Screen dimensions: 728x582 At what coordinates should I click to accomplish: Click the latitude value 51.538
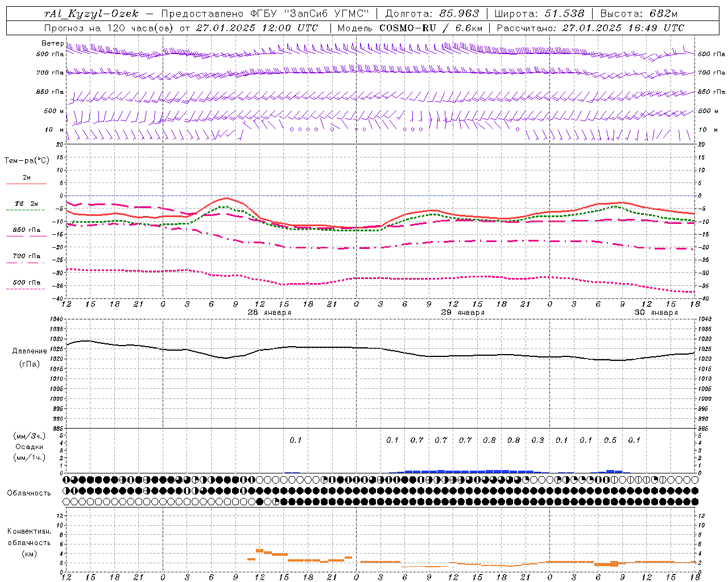564,14
